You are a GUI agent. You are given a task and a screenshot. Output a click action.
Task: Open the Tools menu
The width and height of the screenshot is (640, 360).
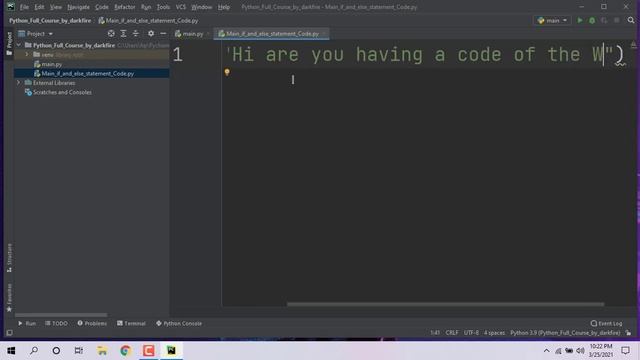(x=163, y=7)
